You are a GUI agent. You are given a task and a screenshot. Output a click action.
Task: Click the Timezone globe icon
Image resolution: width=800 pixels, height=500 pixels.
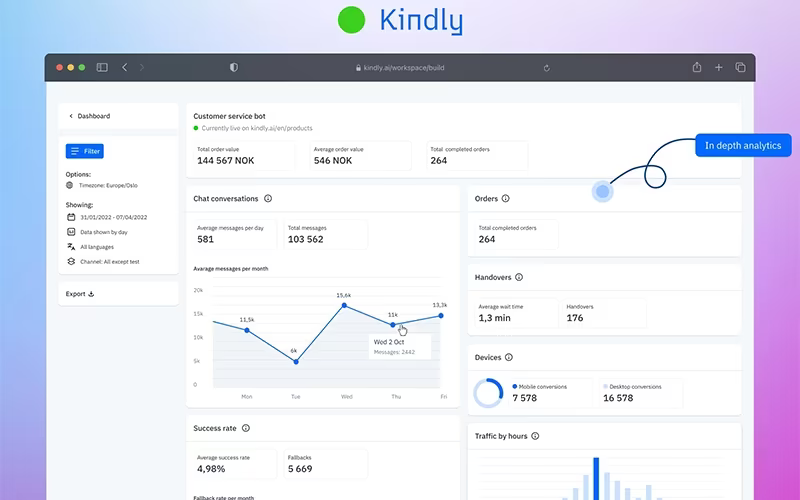coord(69,185)
